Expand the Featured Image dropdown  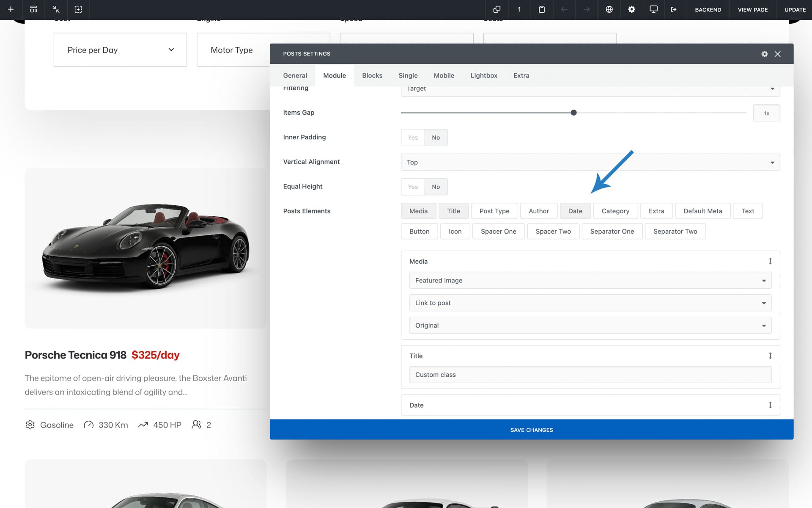[590, 280]
